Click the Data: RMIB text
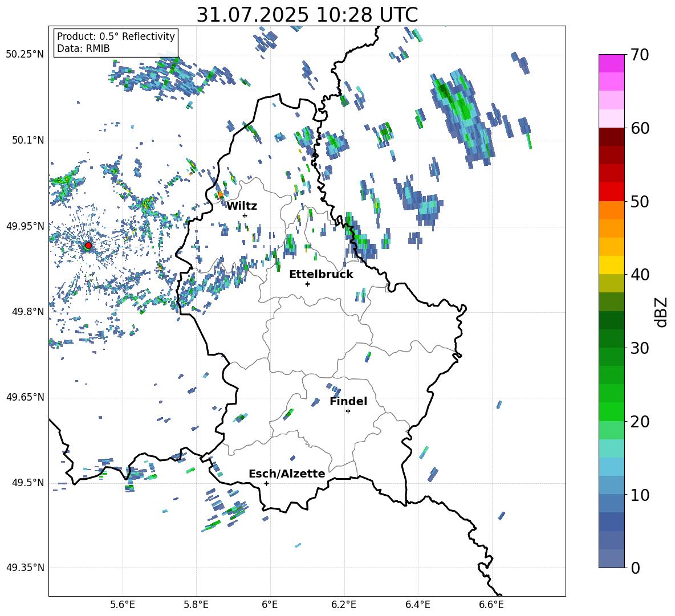The image size is (675, 616). tap(83, 48)
